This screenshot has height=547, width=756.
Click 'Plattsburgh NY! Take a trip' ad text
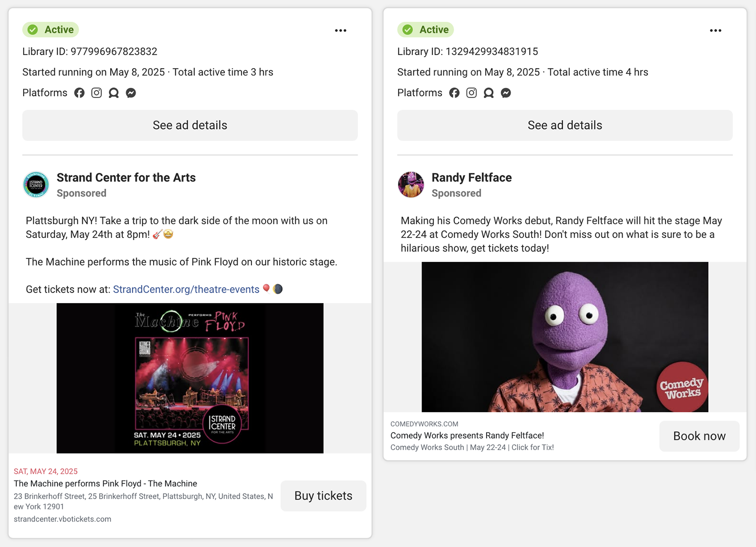tap(177, 227)
